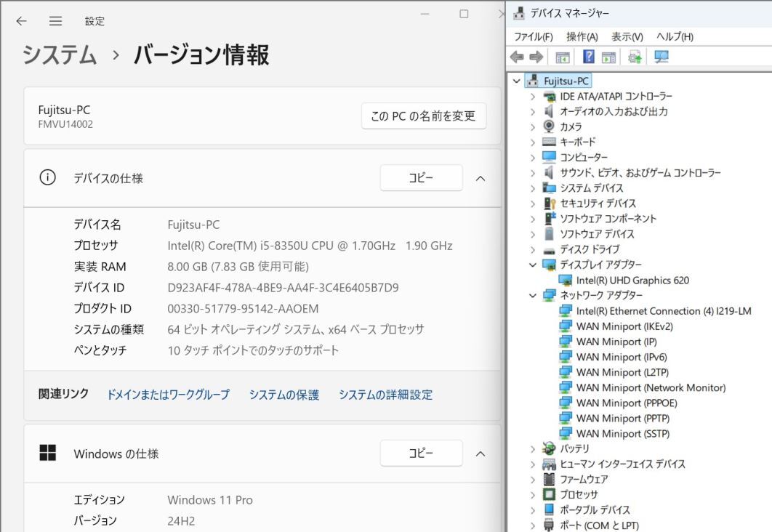Select the keyboard category icon
This screenshot has width=772, height=532.
(x=549, y=142)
